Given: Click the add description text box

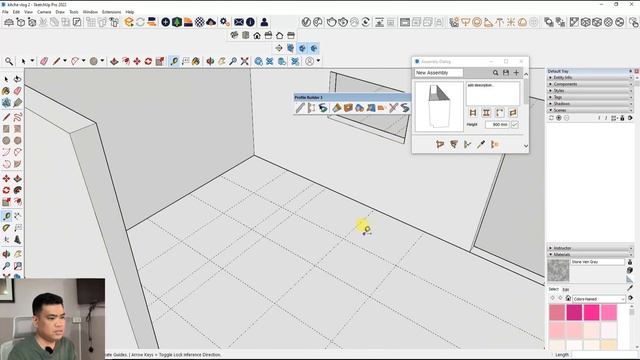Looking at the screenshot, I should [x=493, y=93].
